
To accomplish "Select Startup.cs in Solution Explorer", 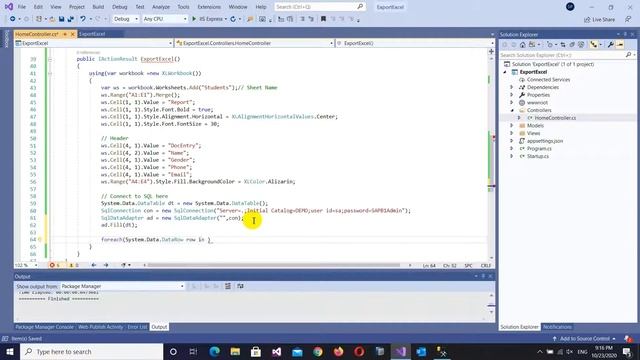I will (538, 156).
